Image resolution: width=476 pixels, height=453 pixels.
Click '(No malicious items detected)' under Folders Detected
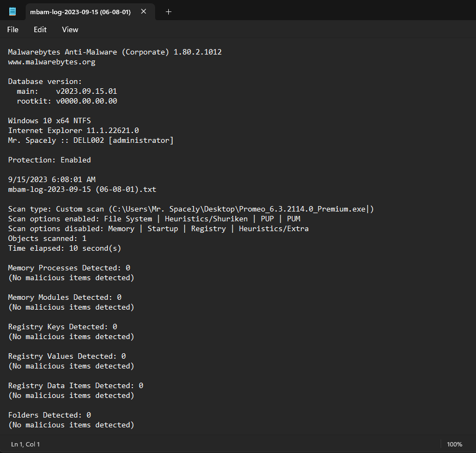tap(71, 425)
